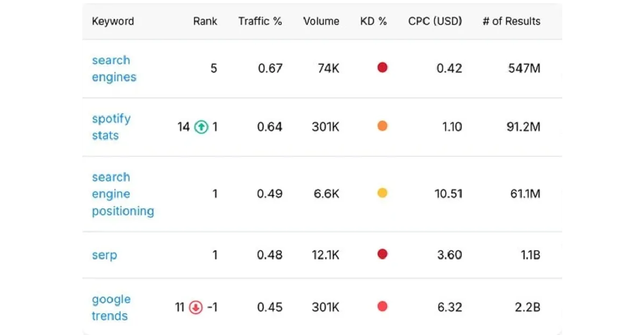The image size is (644, 335).
Task: Open the serp keyword details
Action: 104,255
